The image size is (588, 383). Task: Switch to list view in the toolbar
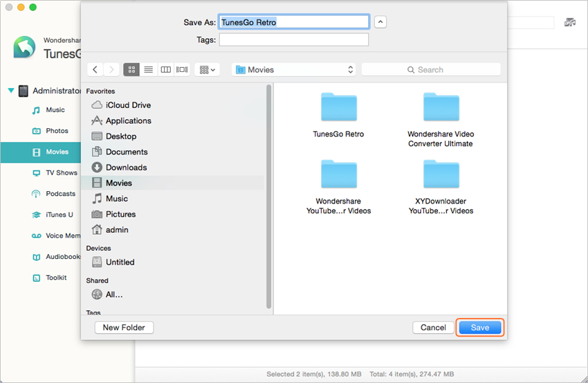click(148, 69)
